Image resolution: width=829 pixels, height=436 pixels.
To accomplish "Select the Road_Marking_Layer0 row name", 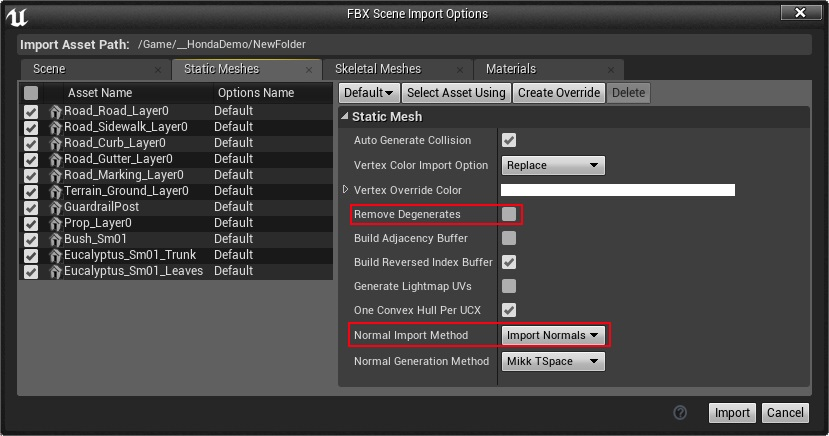I will pos(124,175).
